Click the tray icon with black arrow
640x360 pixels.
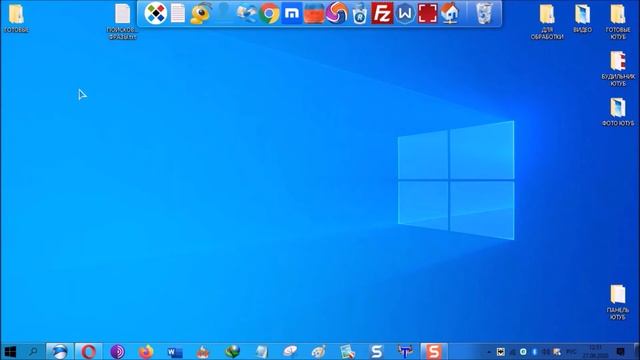coord(501,352)
